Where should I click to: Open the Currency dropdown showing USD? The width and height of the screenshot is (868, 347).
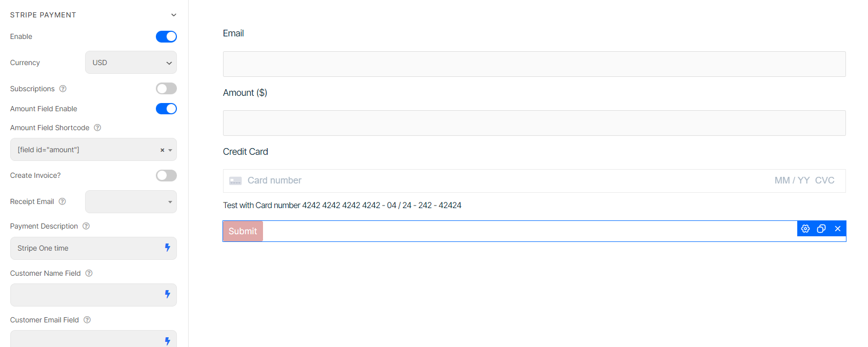tap(131, 62)
